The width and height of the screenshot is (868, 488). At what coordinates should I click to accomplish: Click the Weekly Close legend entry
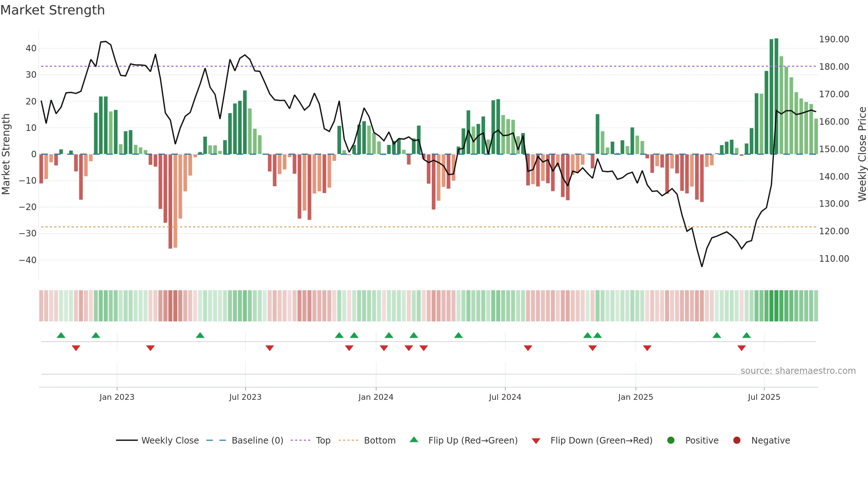point(157,440)
